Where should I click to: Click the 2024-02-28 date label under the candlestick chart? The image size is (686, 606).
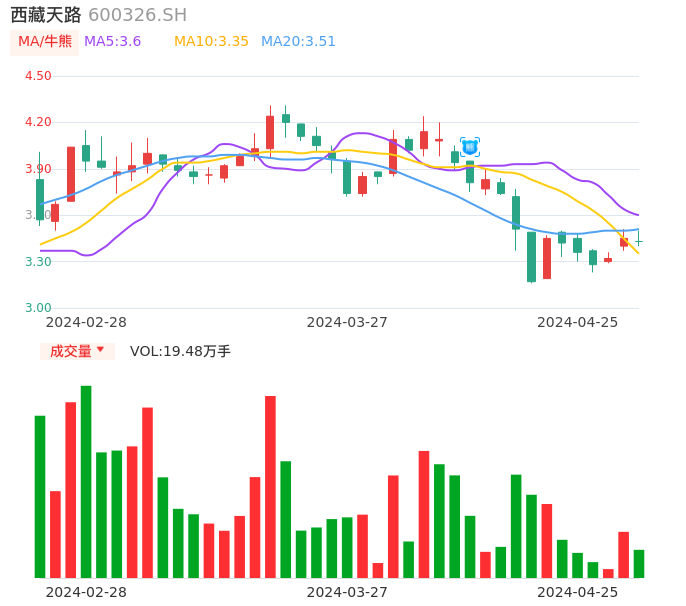[x=86, y=322]
